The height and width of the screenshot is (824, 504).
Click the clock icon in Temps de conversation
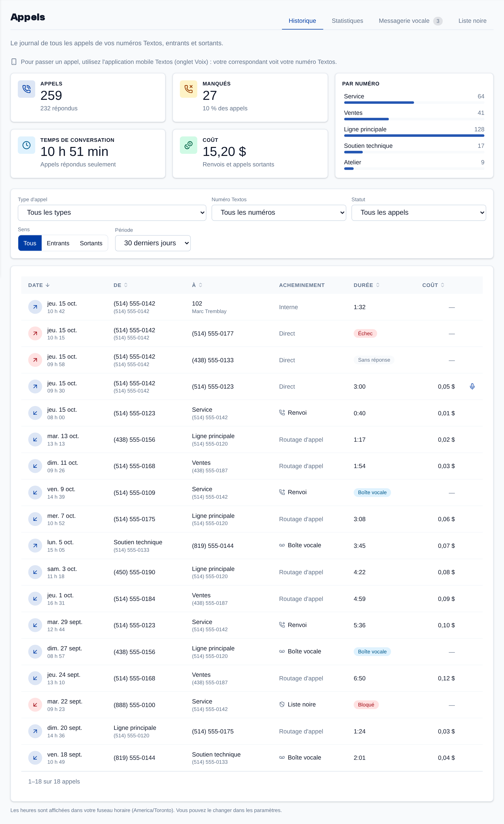click(26, 145)
